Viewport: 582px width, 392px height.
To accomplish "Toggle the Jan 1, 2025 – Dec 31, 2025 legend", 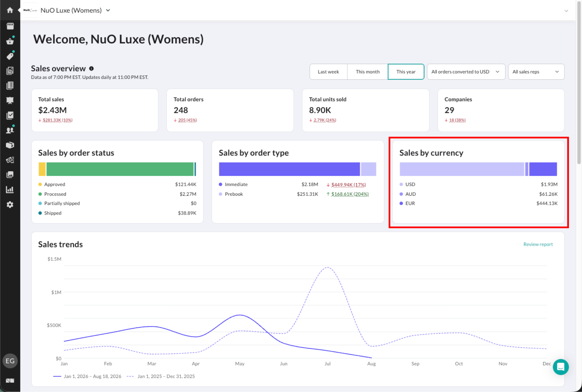I will point(161,376).
